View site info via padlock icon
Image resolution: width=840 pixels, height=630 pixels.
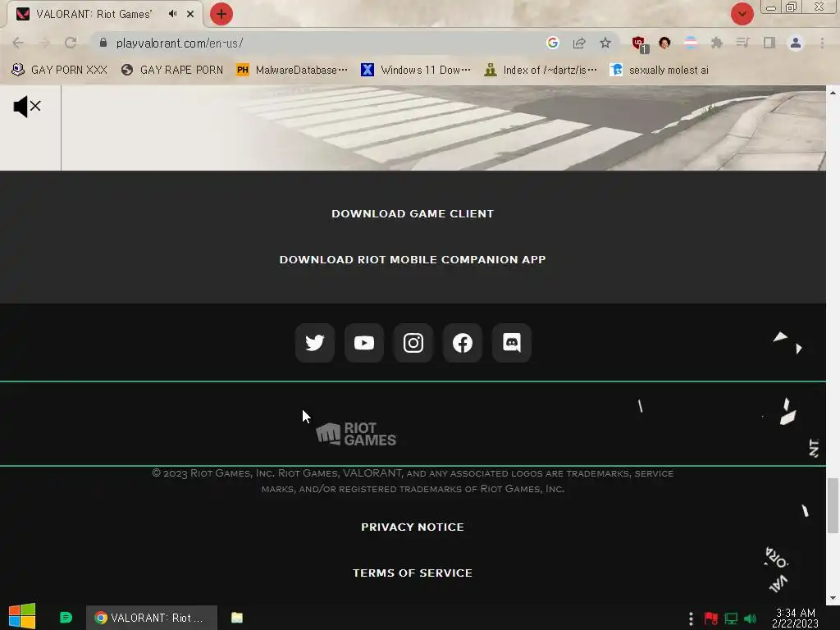(x=103, y=43)
